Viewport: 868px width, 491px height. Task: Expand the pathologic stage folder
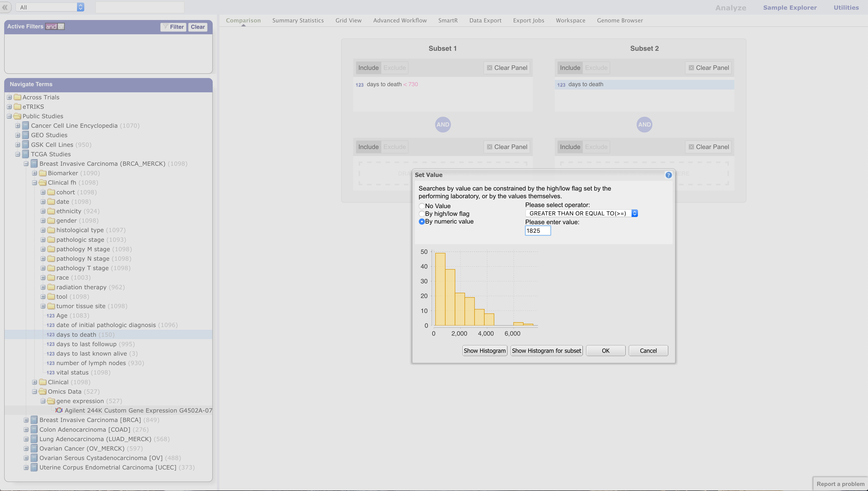point(43,239)
